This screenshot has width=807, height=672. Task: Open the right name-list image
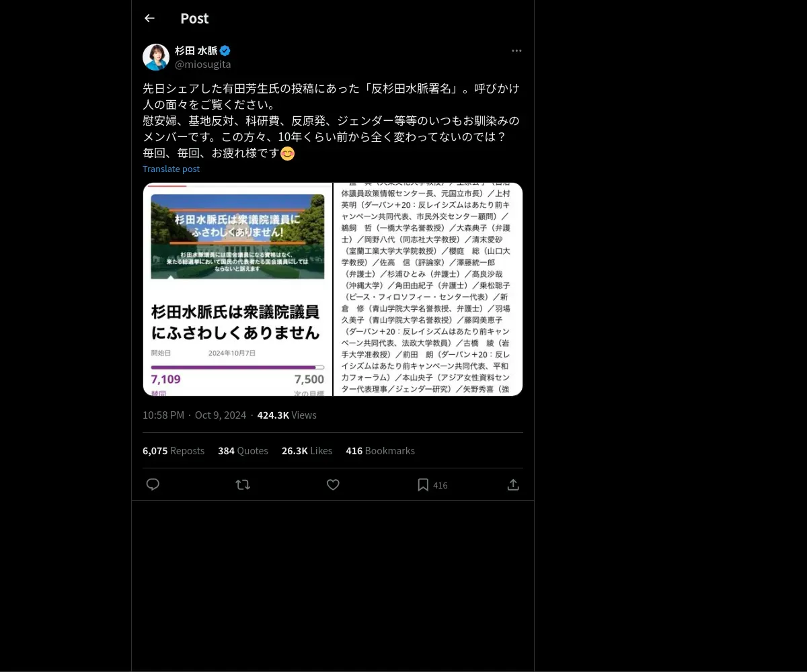(428, 289)
